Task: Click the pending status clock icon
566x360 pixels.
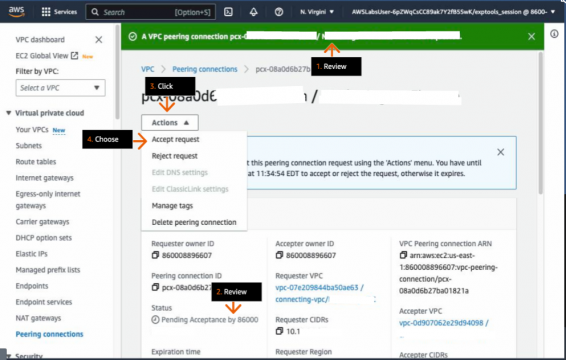Action: [155, 320]
